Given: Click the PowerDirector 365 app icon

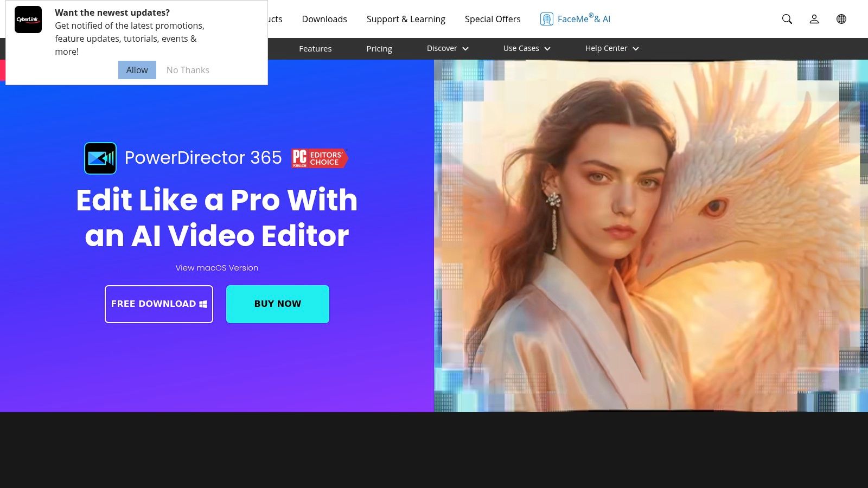Looking at the screenshot, I should (100, 158).
